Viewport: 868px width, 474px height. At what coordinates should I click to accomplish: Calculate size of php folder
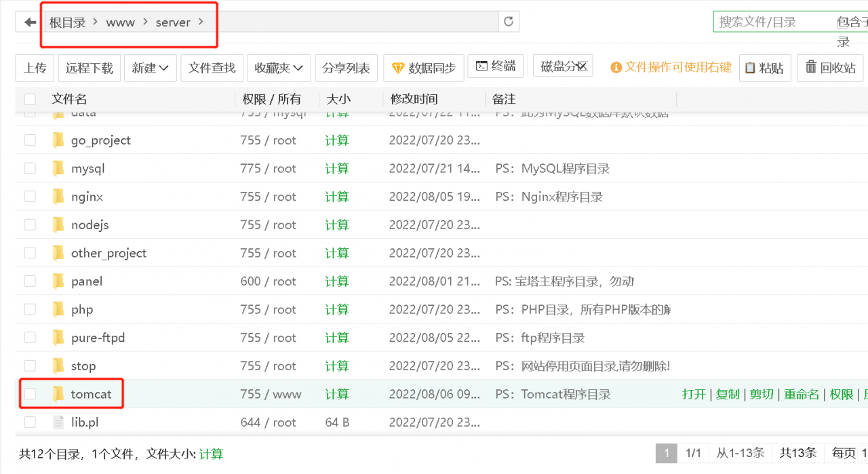(337, 309)
